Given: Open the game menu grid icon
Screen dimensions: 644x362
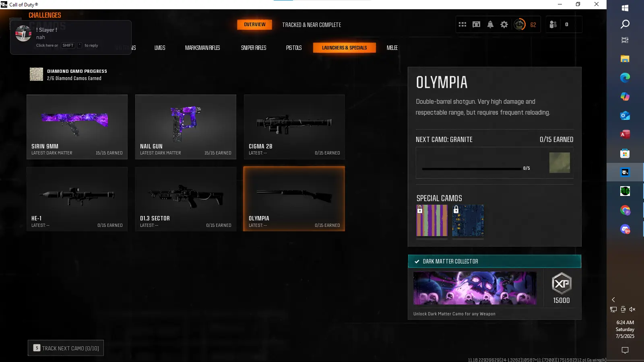Looking at the screenshot, I should click(x=462, y=25).
